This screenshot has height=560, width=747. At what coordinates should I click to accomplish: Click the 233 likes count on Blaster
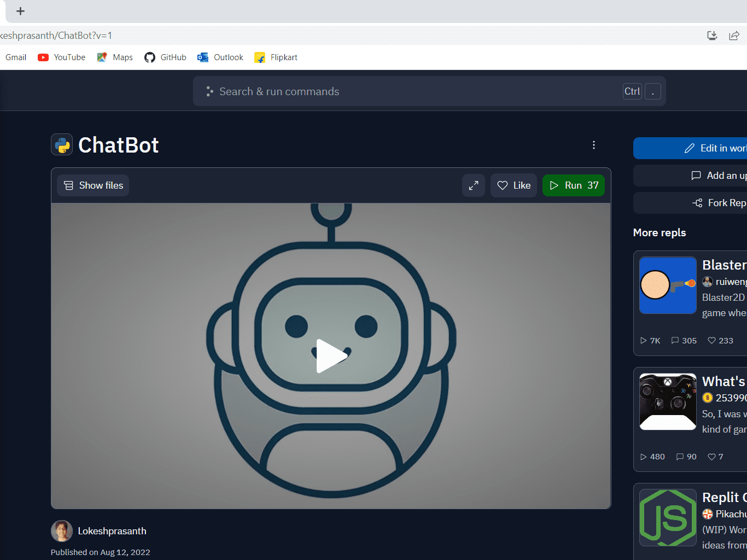(720, 341)
